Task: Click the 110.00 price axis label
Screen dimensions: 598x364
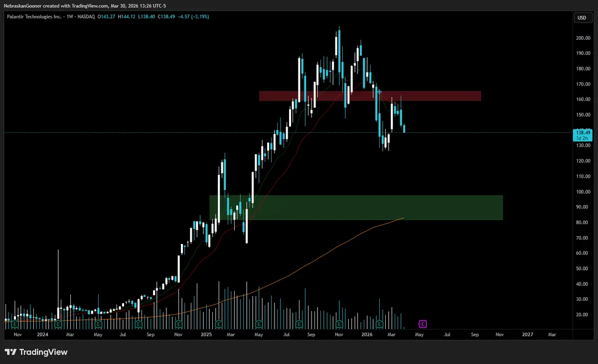Action: 583,176
